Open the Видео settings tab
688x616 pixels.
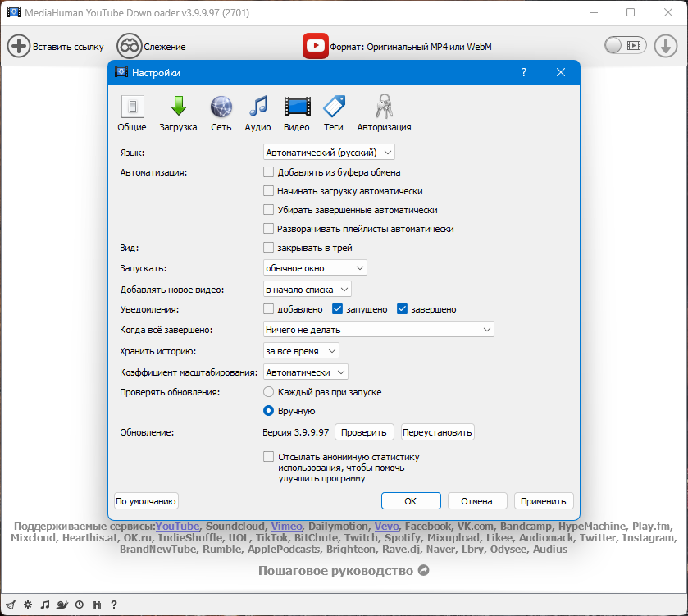(297, 113)
